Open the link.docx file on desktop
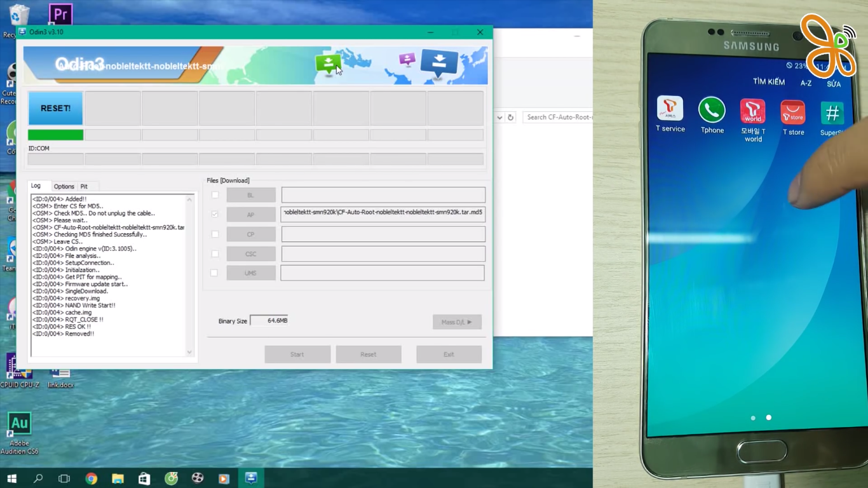The width and height of the screenshot is (868, 488). [x=60, y=378]
